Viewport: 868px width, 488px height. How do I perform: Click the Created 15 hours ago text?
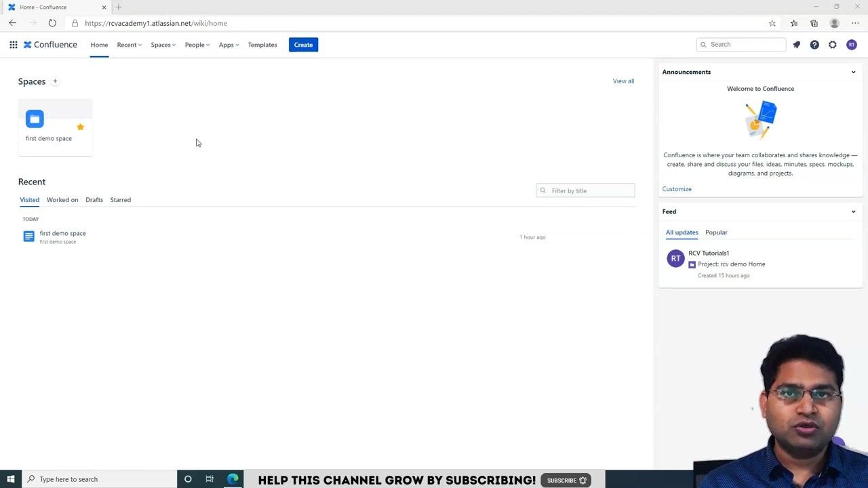(724, 276)
